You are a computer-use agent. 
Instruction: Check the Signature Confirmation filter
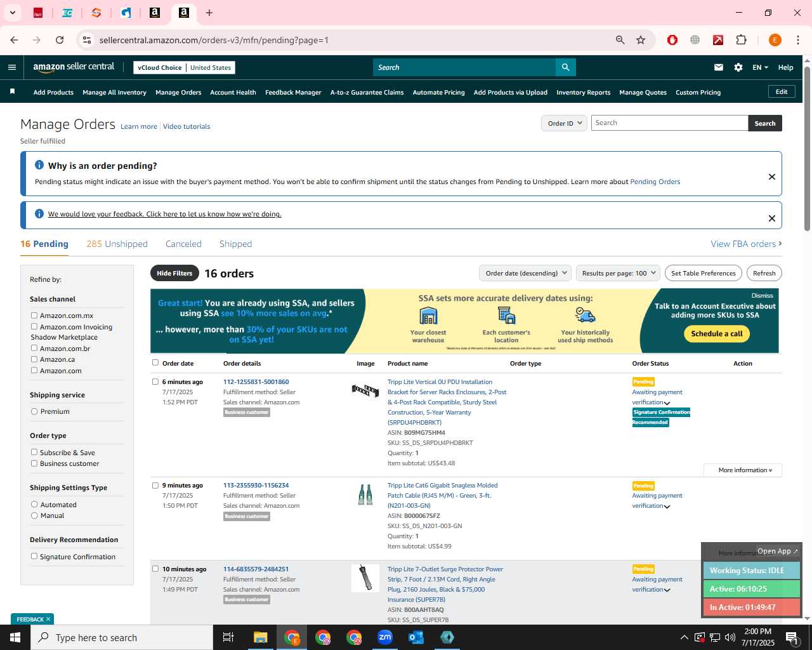click(34, 556)
